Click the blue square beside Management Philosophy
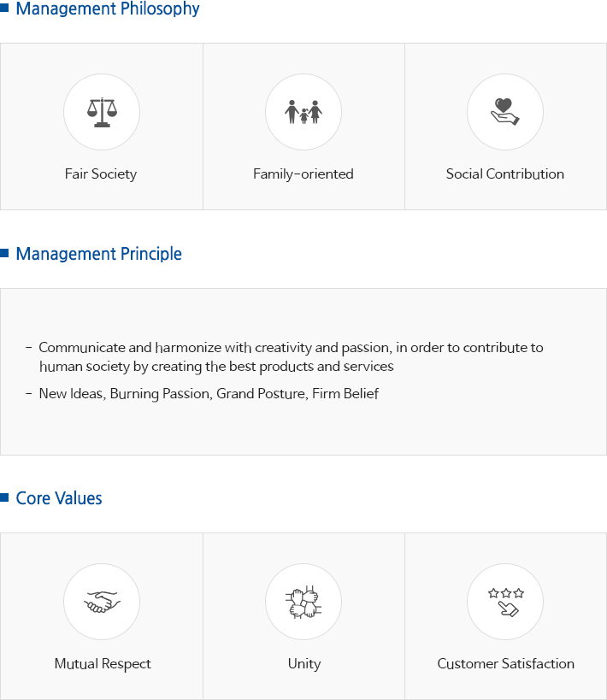The width and height of the screenshot is (607, 700). [4, 8]
